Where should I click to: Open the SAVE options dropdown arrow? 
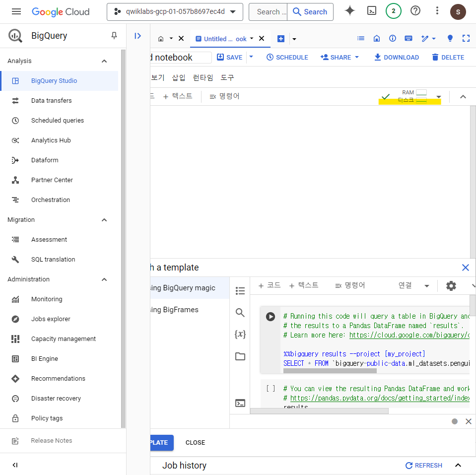(251, 57)
